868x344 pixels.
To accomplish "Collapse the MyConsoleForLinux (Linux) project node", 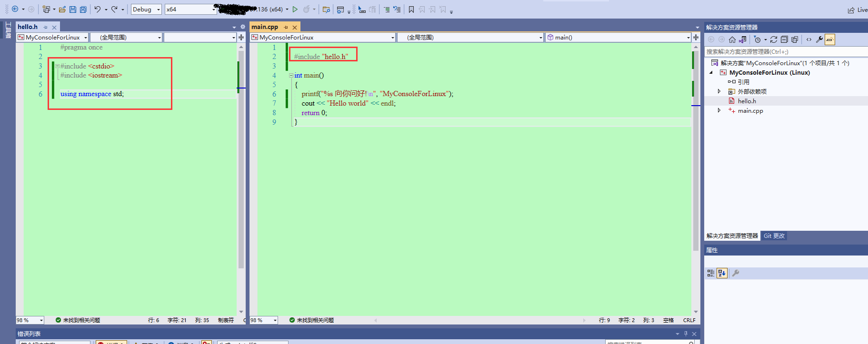I will point(711,73).
